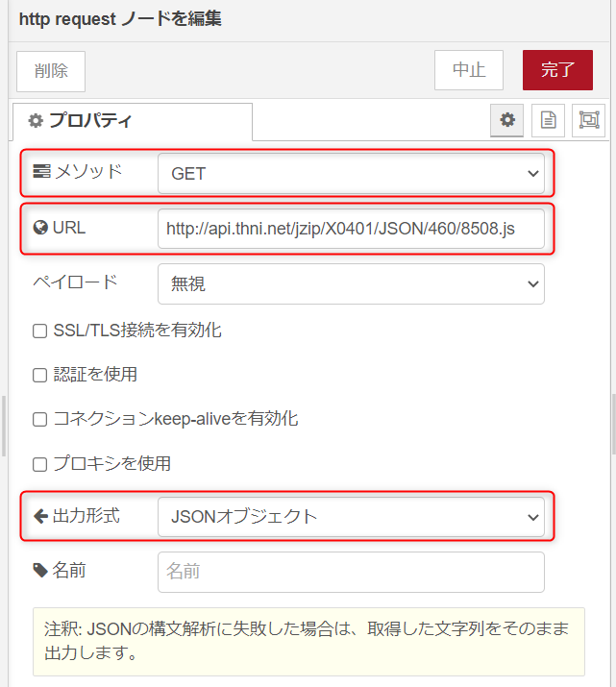
Task: Click the globe icon beside URL
Action: [40, 228]
